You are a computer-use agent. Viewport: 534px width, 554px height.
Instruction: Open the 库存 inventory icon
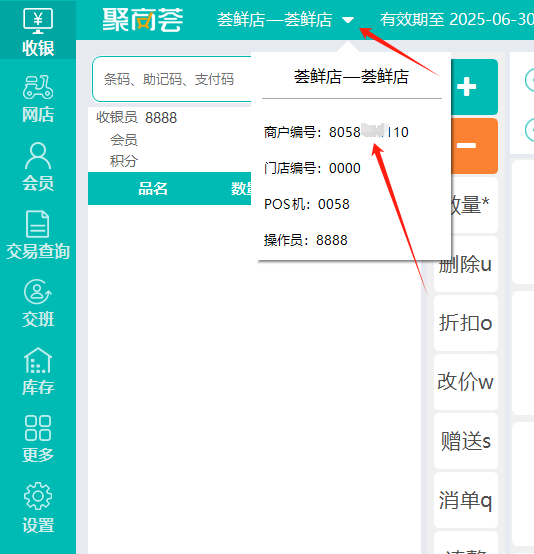coord(38,371)
